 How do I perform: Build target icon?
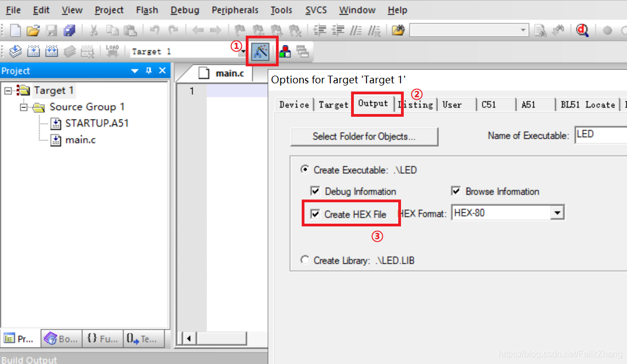coord(33,51)
